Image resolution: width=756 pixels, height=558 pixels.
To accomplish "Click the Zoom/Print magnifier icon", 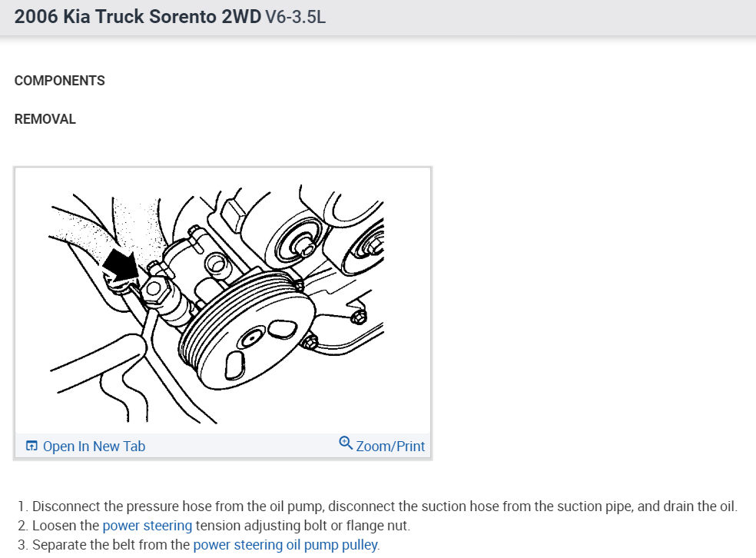I will pos(346,443).
